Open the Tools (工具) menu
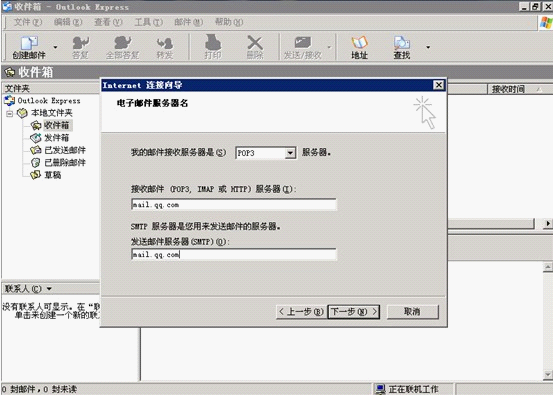Viewport: 554px width, 396px height. [148, 22]
